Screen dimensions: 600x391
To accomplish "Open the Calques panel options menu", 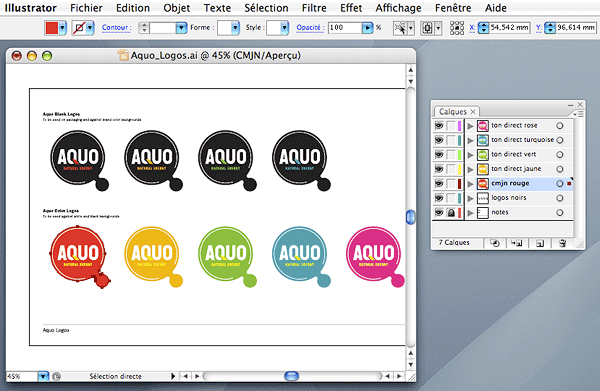I will tap(578, 114).
